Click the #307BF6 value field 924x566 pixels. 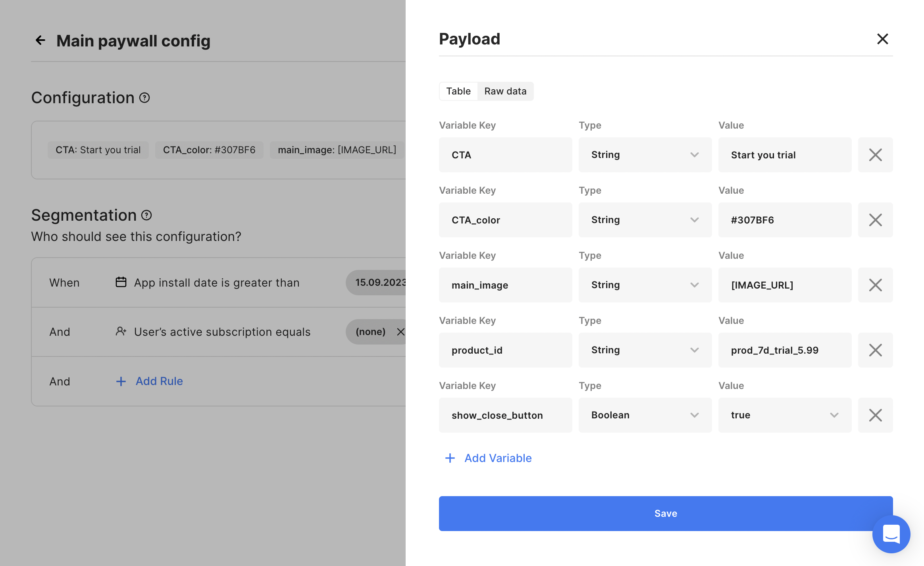click(x=785, y=220)
